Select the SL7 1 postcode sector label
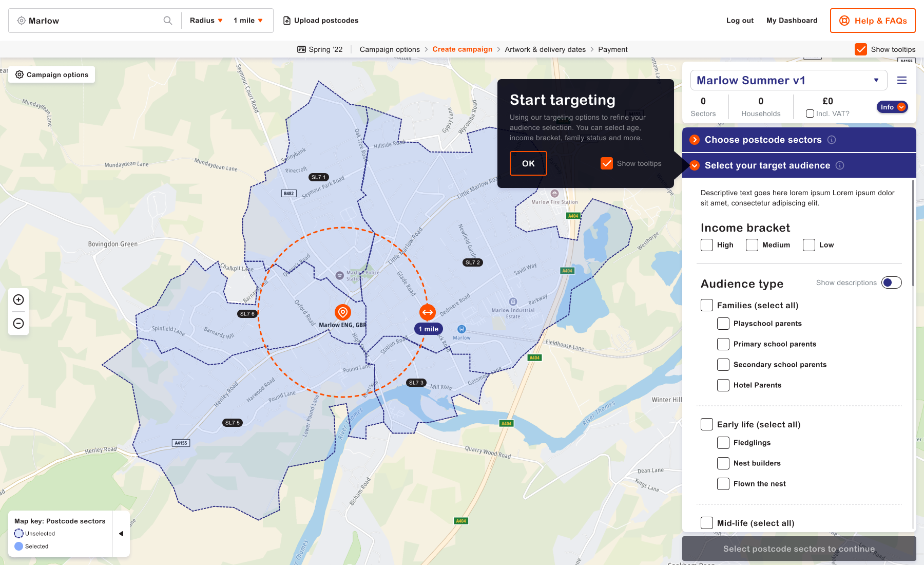 (x=318, y=177)
